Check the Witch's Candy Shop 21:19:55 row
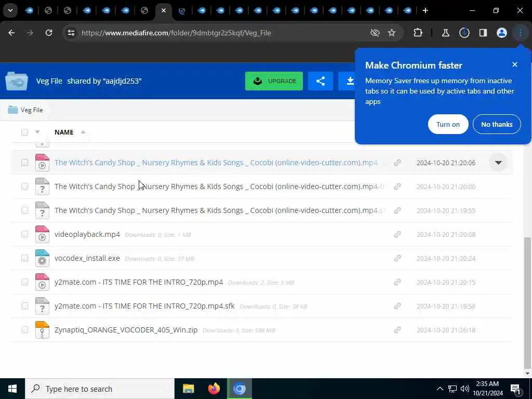The height and width of the screenshot is (399, 532). click(x=25, y=210)
